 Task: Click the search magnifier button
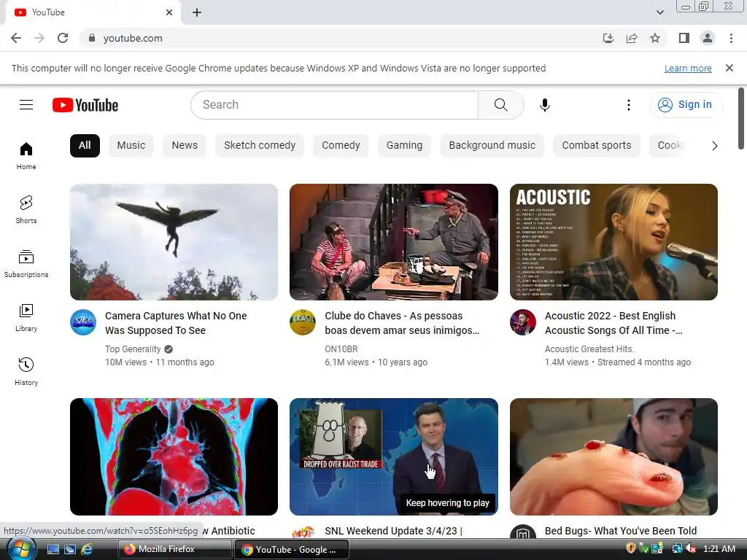(500, 105)
